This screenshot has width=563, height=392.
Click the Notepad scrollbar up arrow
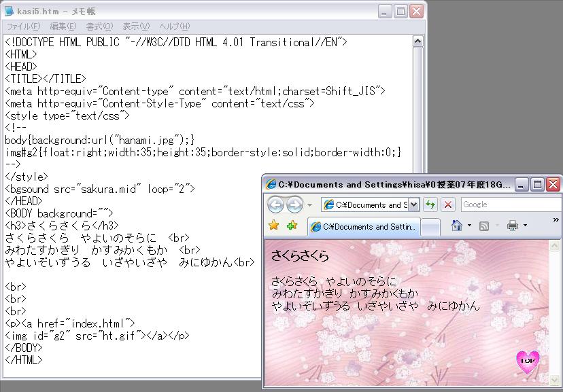click(x=417, y=41)
